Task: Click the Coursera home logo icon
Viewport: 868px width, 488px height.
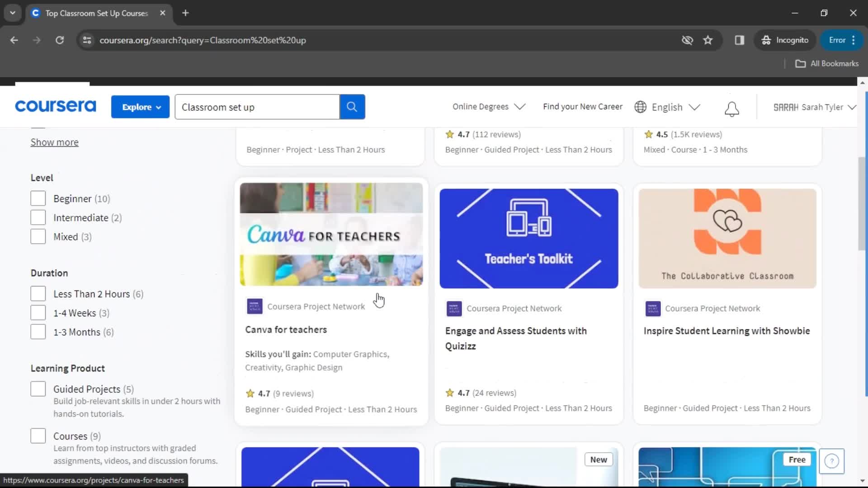Action: point(55,107)
